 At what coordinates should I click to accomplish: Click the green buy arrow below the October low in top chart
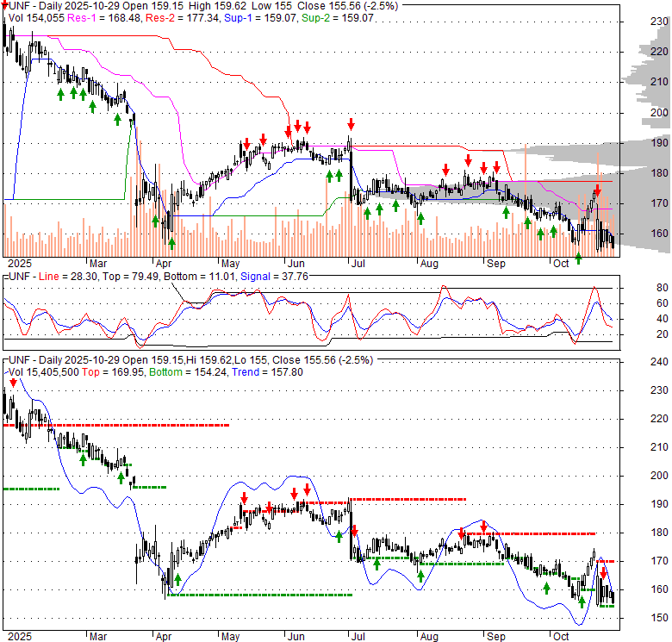click(x=579, y=258)
